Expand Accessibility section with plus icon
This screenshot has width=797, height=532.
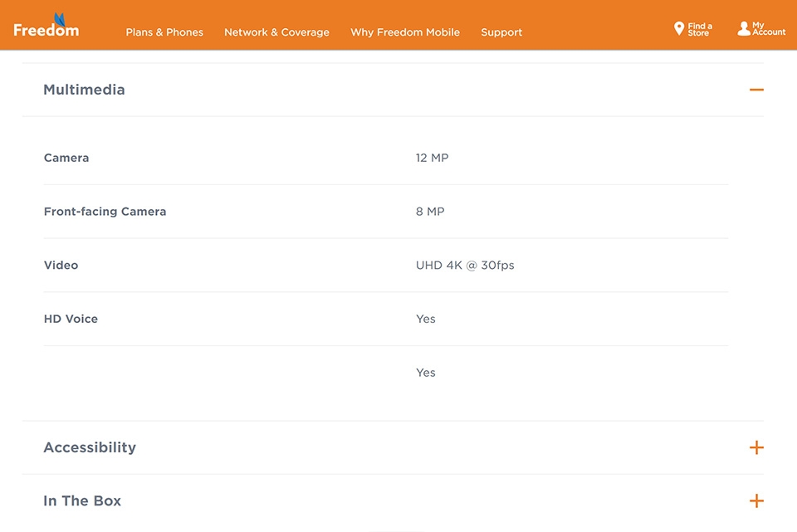756,447
